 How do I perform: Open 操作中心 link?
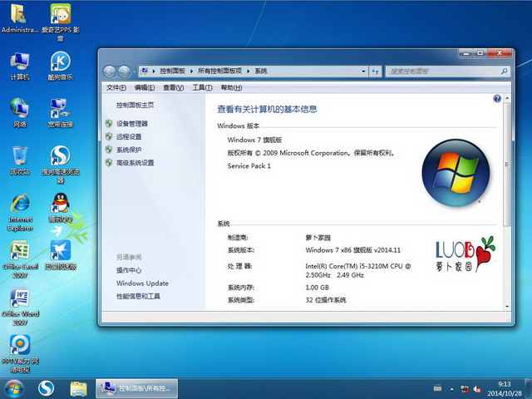click(x=129, y=270)
